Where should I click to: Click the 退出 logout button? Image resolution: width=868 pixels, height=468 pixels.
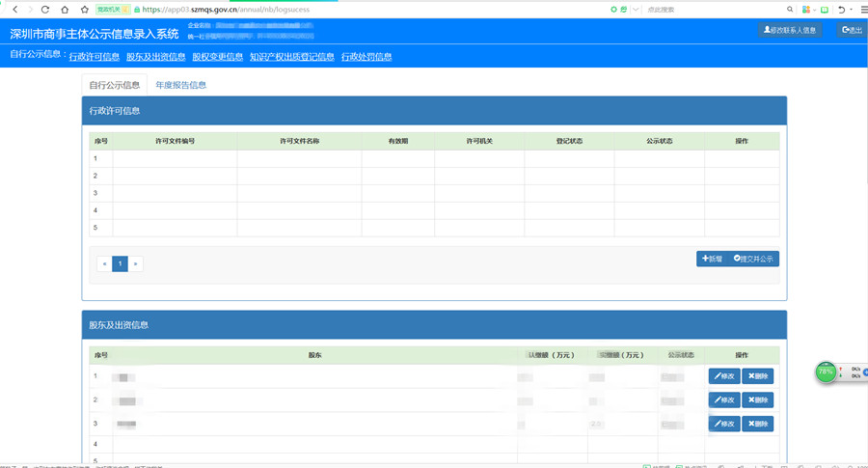point(852,30)
